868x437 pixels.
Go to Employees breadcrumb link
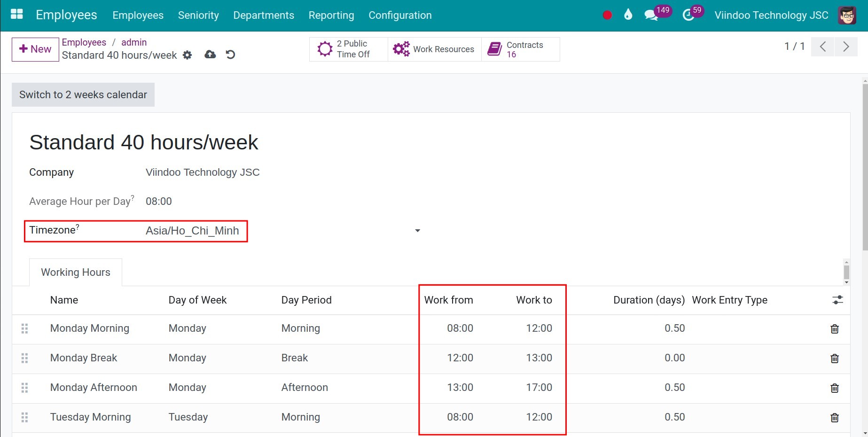point(84,42)
